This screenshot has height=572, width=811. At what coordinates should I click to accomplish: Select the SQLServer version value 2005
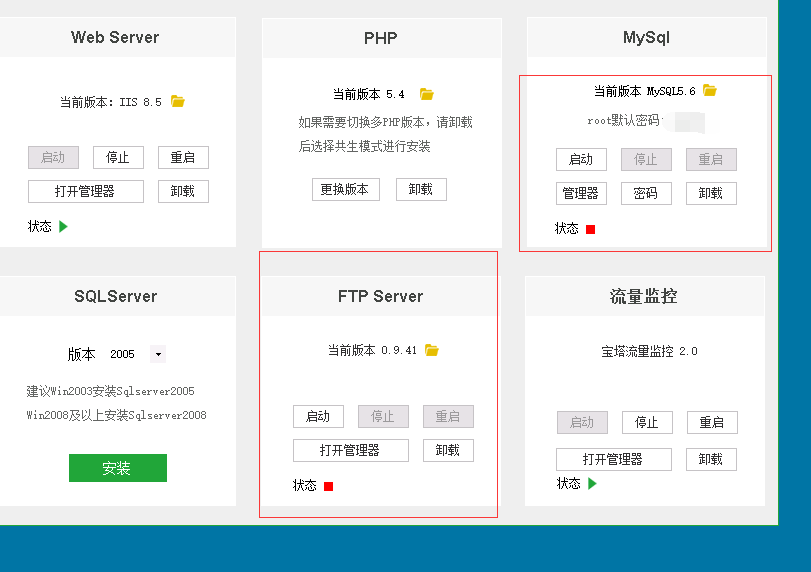click(123, 354)
